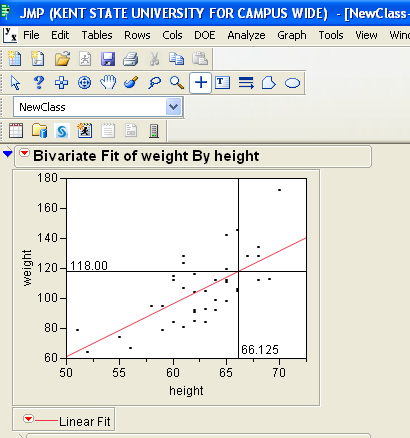Click the outlier point near weight 172
This screenshot has height=438, width=410.
(279, 190)
